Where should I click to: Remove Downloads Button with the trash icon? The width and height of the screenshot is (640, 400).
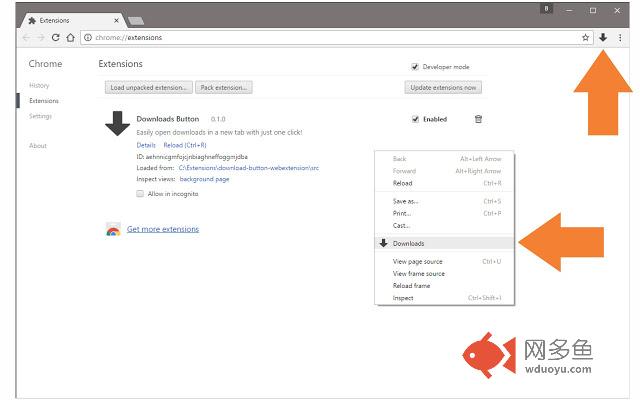click(478, 119)
